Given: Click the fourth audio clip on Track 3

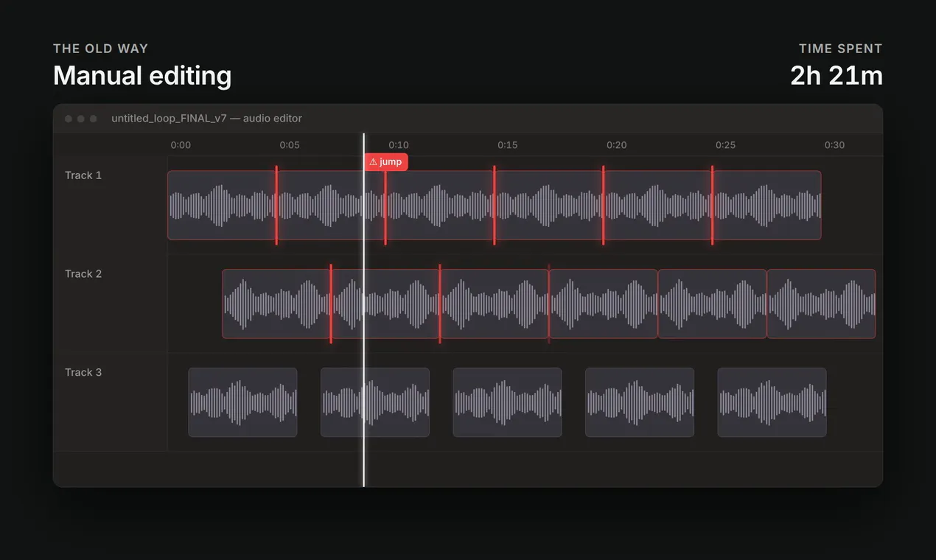Looking at the screenshot, I should [x=640, y=402].
